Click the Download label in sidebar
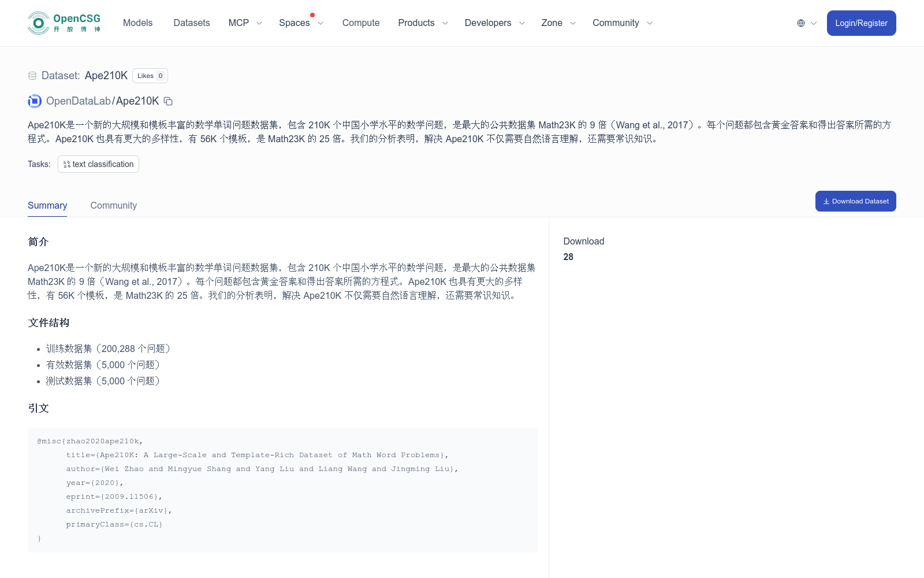This screenshot has height=578, width=924. click(x=584, y=242)
